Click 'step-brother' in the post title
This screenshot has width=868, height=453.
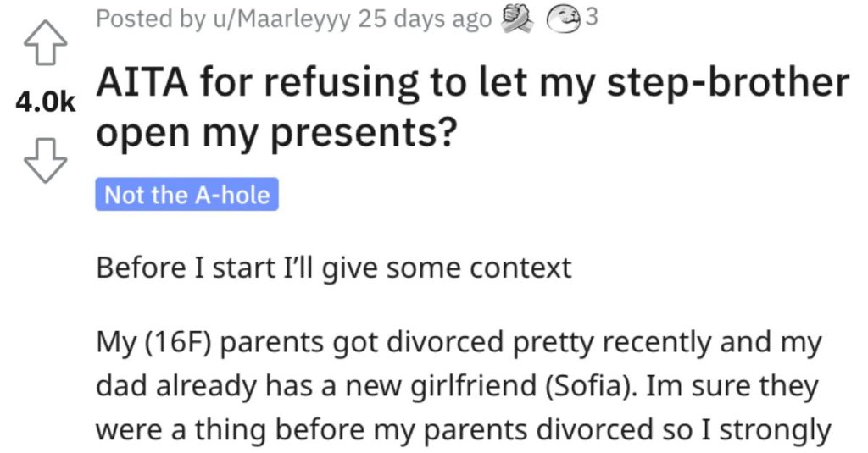[739, 83]
